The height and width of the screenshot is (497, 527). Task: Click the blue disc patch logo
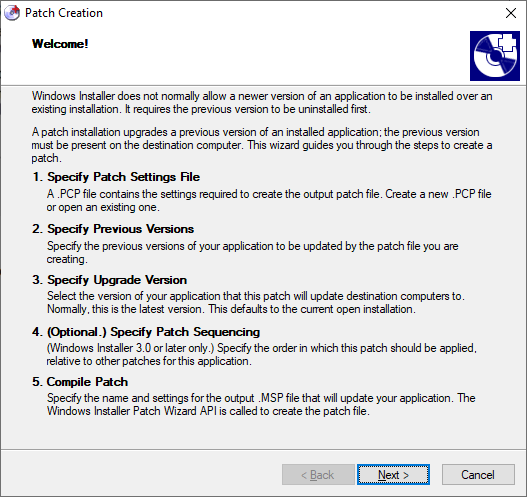point(495,56)
